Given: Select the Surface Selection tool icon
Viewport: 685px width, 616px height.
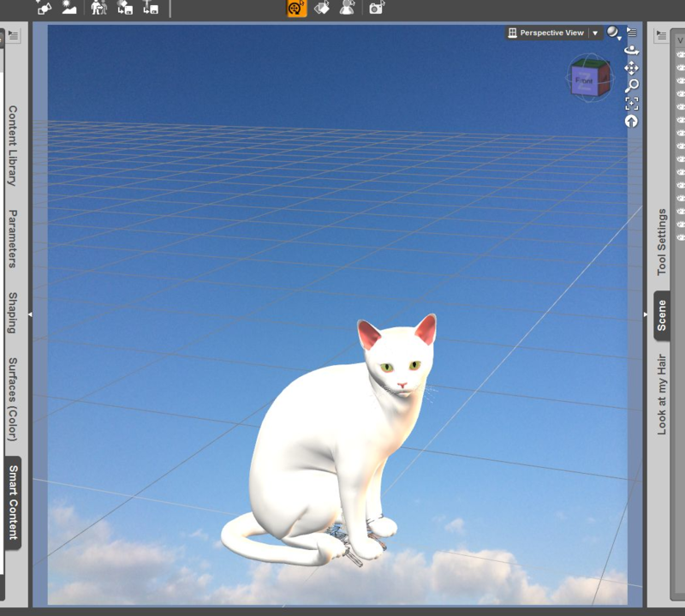Looking at the screenshot, I should pos(322,8).
